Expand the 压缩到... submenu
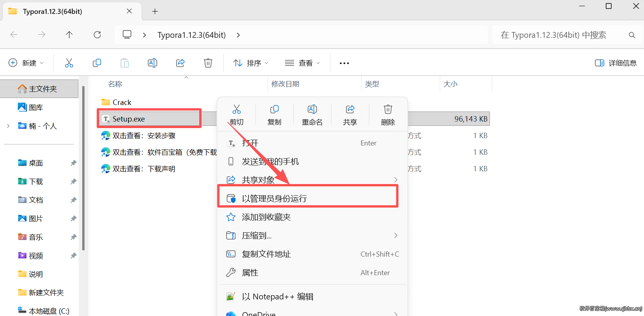The height and width of the screenshot is (316, 644). pos(396,235)
